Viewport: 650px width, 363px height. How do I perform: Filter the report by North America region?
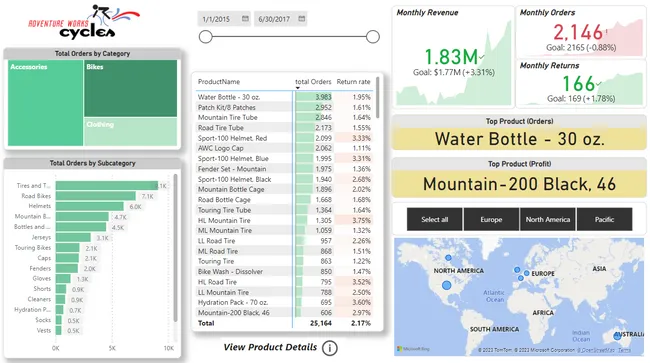[x=548, y=219]
